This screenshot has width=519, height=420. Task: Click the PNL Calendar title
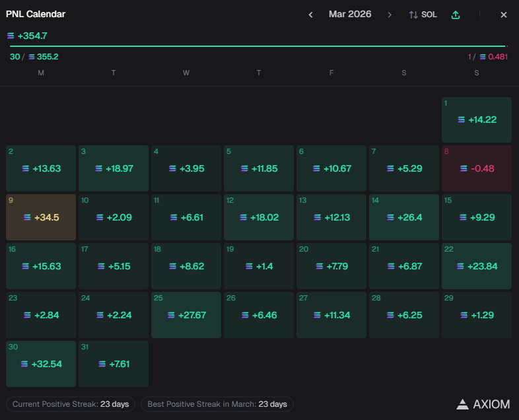[x=36, y=15]
